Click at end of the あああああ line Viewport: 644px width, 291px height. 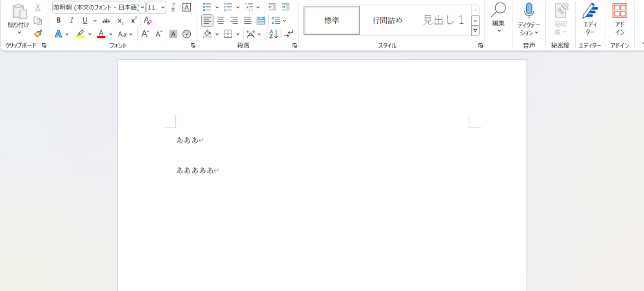[x=214, y=171]
